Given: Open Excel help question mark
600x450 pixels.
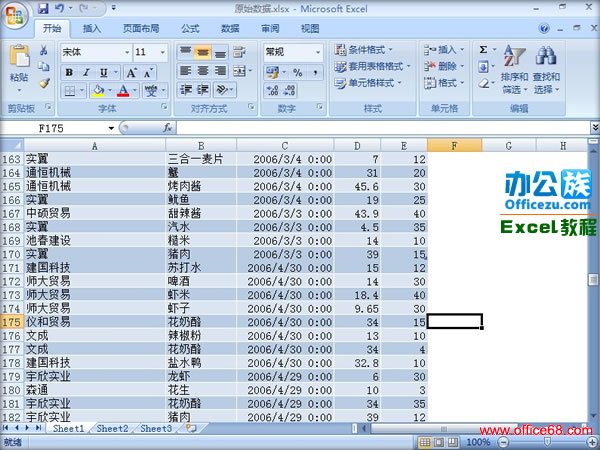Looking at the screenshot, I should click(544, 28).
